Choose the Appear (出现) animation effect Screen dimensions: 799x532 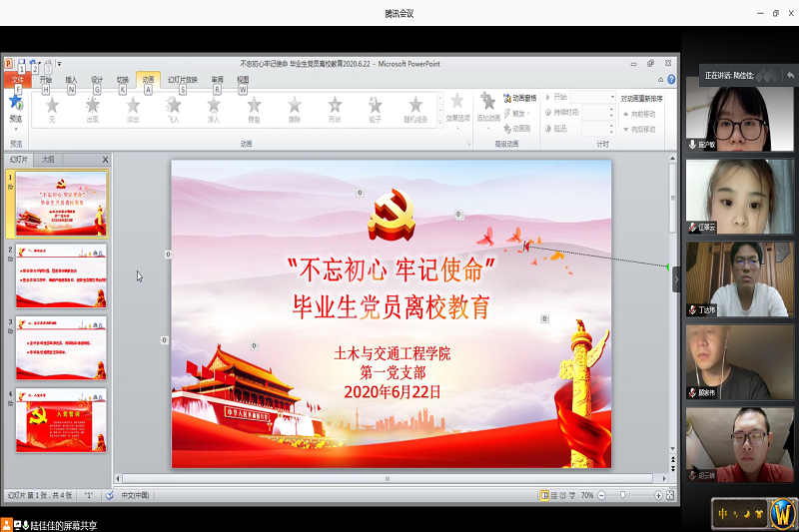pyautogui.click(x=92, y=106)
